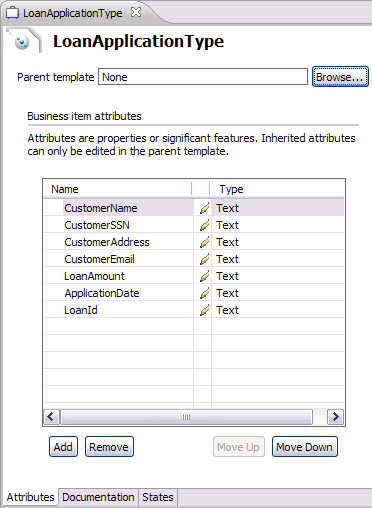Click the briefcase icon on LoanApplicationType tab
The width and height of the screenshot is (372, 508).
pos(12,13)
